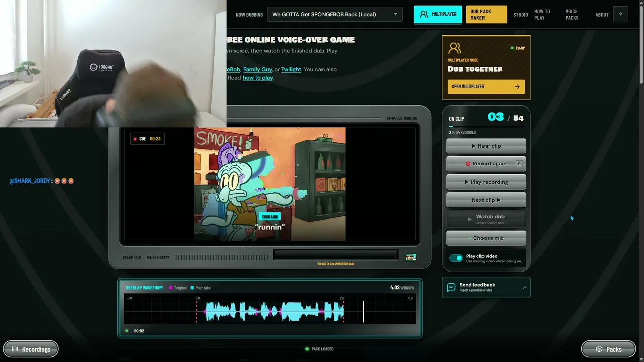The width and height of the screenshot is (644, 362).
Task: Open the Recordings panel
Action: tap(31, 349)
